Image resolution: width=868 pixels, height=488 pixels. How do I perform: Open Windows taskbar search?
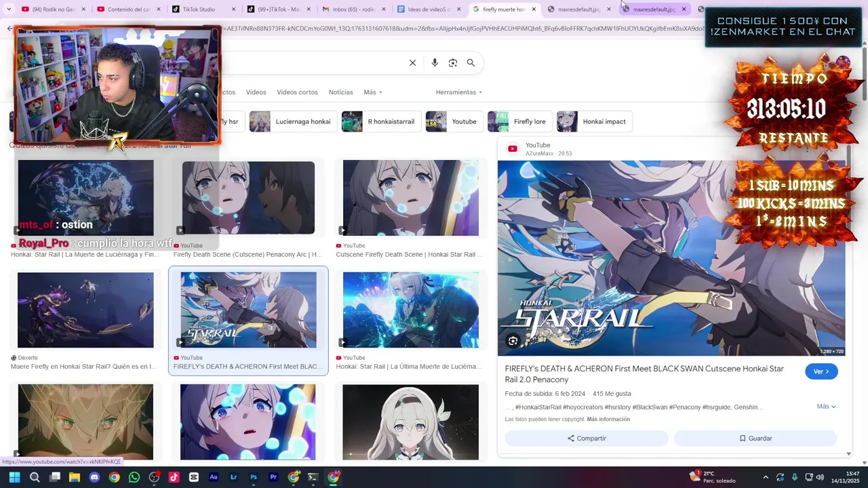point(35,477)
